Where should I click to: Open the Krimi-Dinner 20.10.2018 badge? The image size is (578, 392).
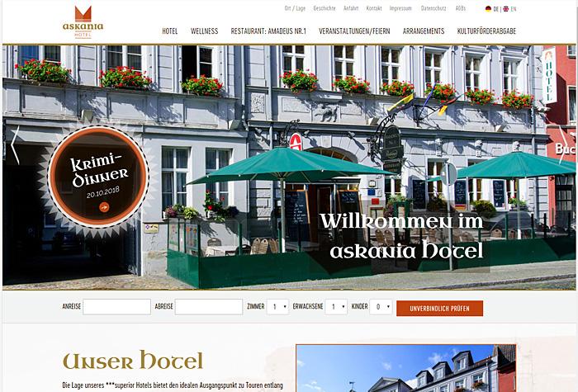click(x=98, y=176)
